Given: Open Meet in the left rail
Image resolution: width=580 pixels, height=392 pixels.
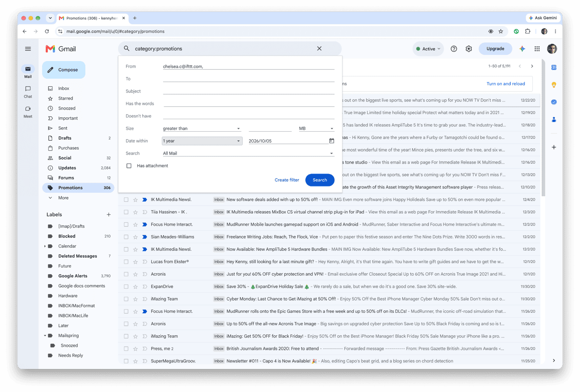Looking at the screenshot, I should tap(28, 112).
